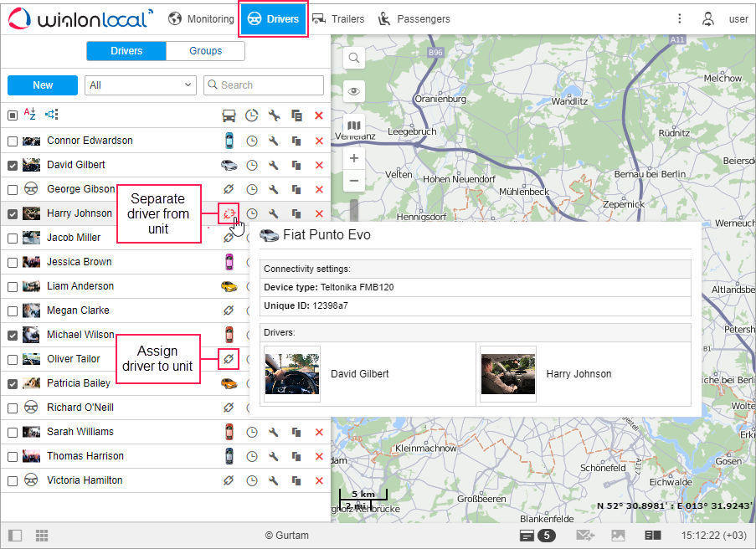Toggle the select-all drivers checkbox
Image resolution: width=756 pixels, height=549 pixels.
pos(13,115)
